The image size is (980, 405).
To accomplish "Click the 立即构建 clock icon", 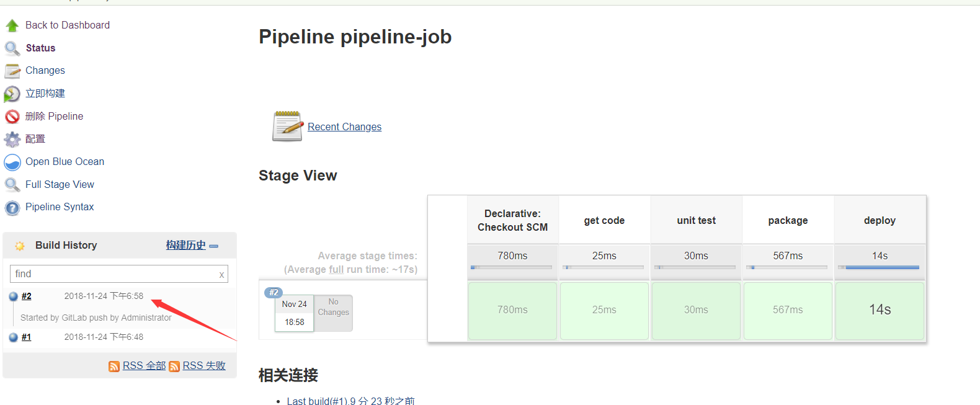I will coord(12,94).
